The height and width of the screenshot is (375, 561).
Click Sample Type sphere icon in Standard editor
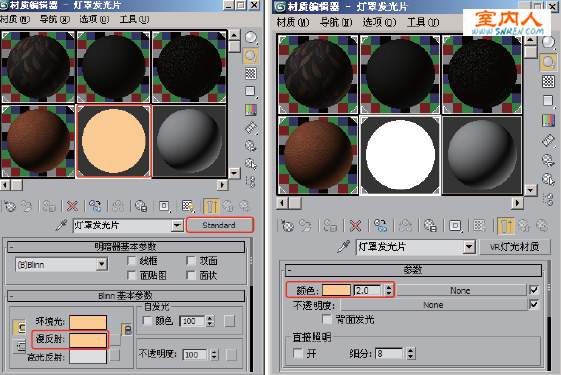251,37
